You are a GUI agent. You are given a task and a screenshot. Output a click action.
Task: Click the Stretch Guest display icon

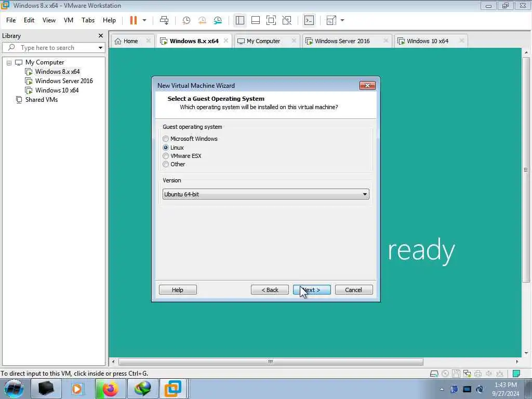[x=331, y=20]
